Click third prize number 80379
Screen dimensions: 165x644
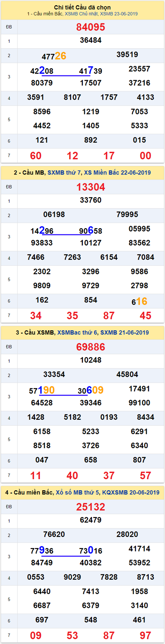42,83
